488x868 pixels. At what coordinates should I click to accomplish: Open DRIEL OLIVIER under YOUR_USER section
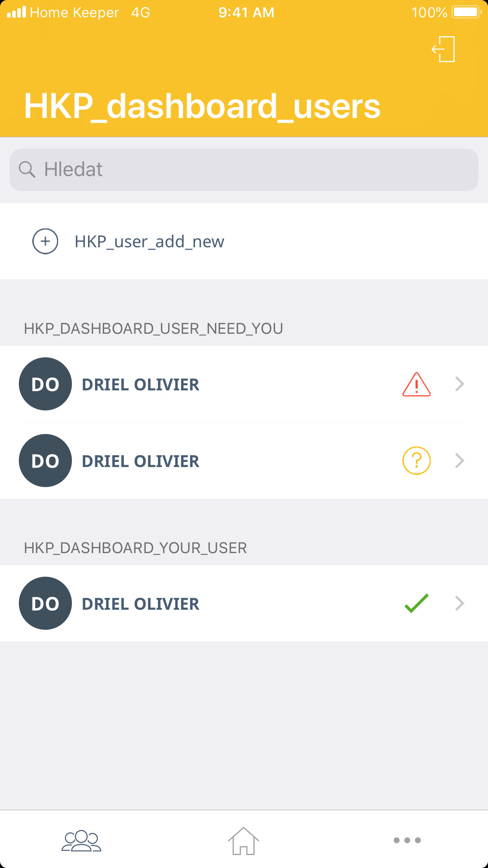[141, 604]
